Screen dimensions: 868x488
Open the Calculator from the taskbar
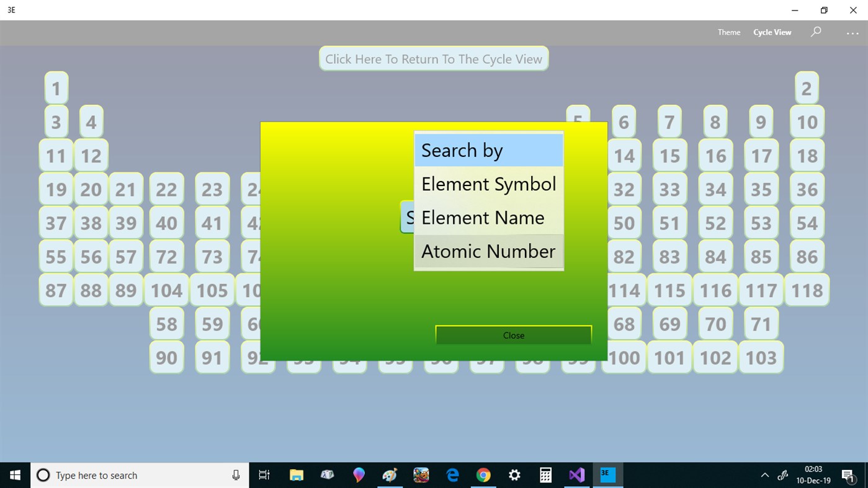pyautogui.click(x=545, y=475)
